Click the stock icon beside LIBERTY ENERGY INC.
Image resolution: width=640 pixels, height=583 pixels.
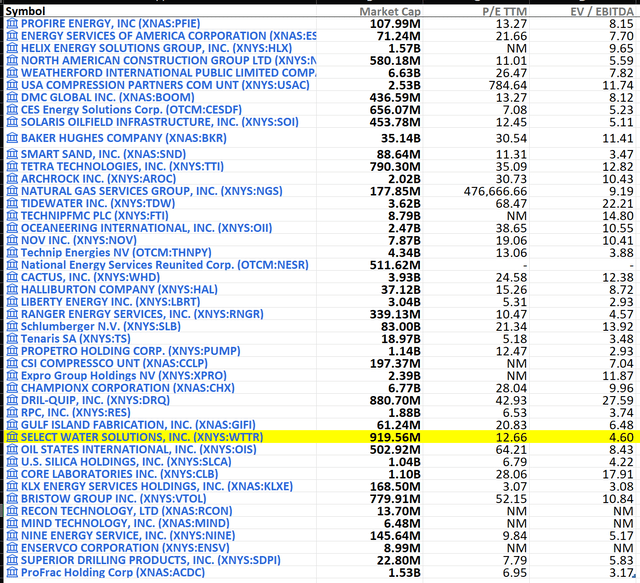click(x=12, y=302)
